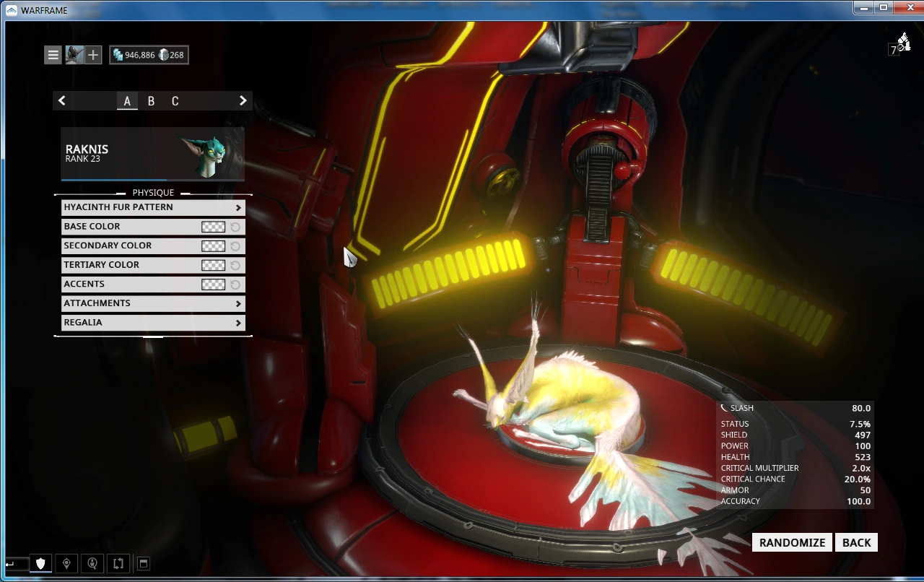Screen dimensions: 924x582
Task: Go to previous appearance config arrow
Action: click(62, 101)
